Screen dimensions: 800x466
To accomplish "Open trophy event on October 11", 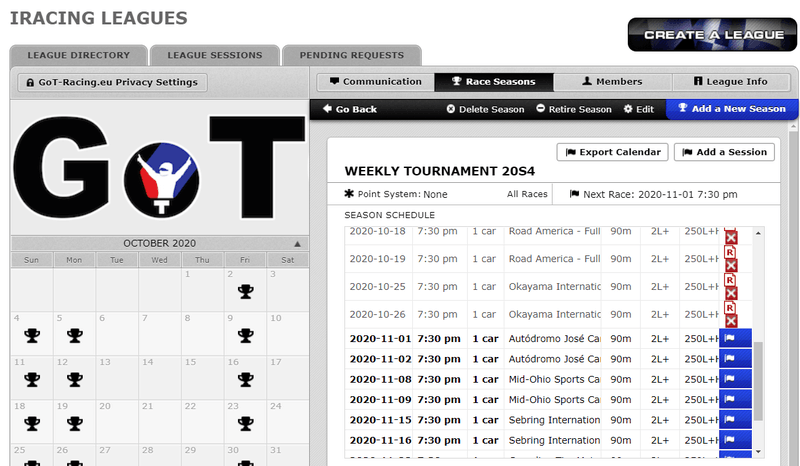I will click(32, 379).
